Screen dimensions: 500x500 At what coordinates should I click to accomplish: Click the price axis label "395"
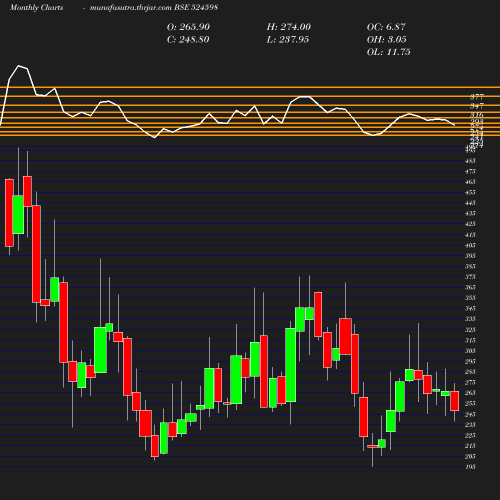tap(470, 256)
